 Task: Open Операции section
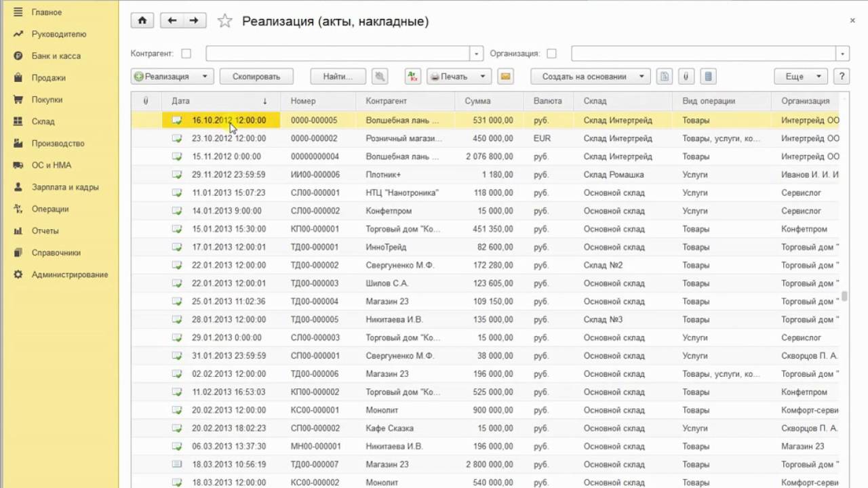pyautogui.click(x=50, y=209)
